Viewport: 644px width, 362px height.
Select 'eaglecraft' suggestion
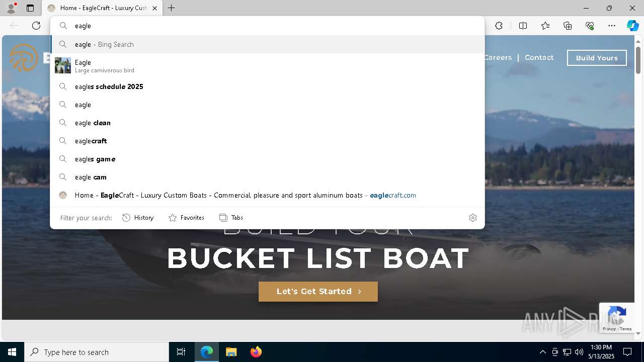tap(268, 141)
